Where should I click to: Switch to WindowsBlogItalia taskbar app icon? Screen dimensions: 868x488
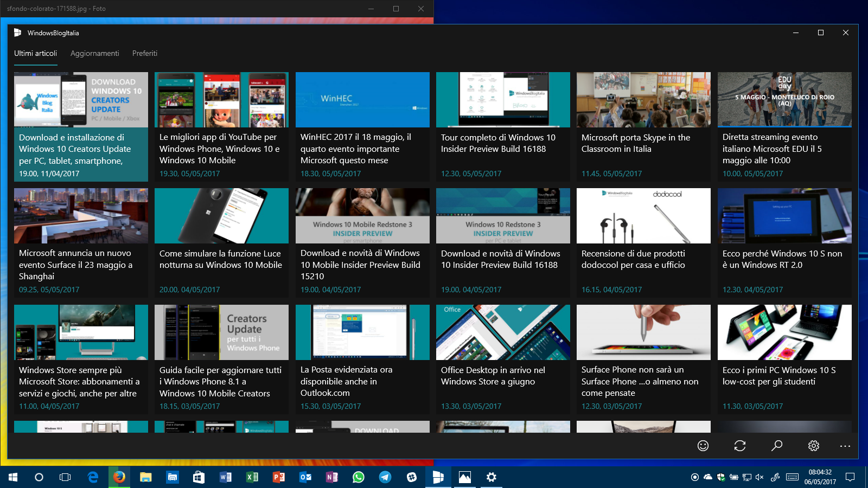point(438,477)
